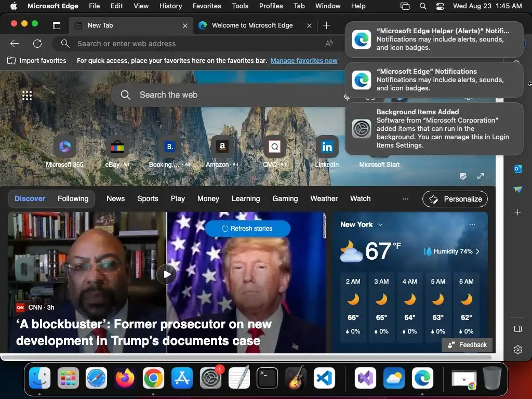Launch Firefox from the Dock
This screenshot has width=532, height=399.
point(125,378)
